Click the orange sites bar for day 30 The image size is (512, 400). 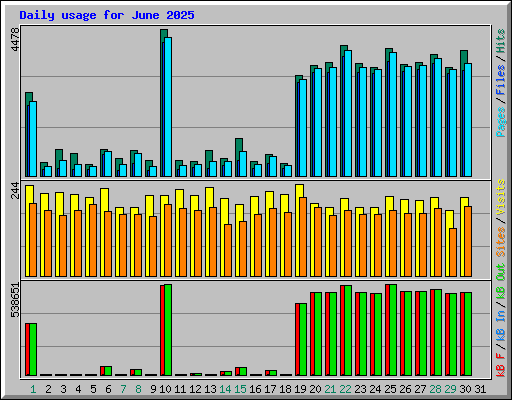tap(468, 241)
